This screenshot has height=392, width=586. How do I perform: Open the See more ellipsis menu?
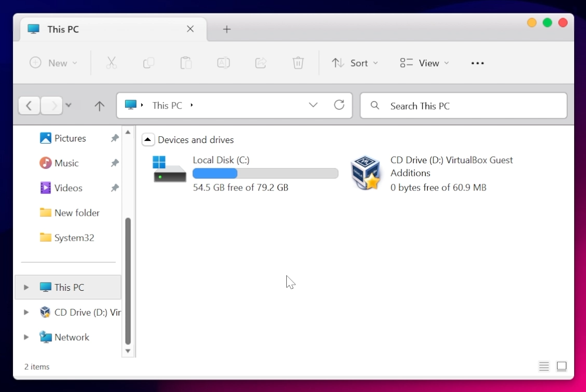477,62
